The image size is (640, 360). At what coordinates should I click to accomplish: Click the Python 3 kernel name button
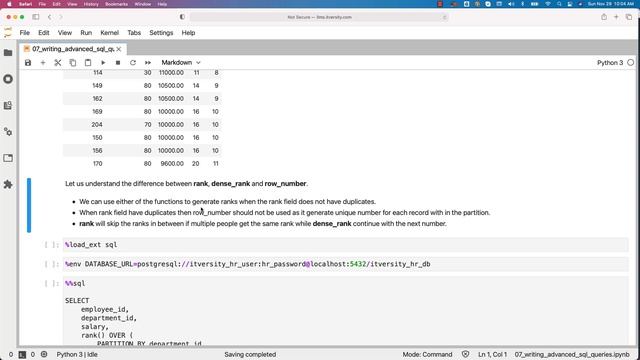pos(610,63)
